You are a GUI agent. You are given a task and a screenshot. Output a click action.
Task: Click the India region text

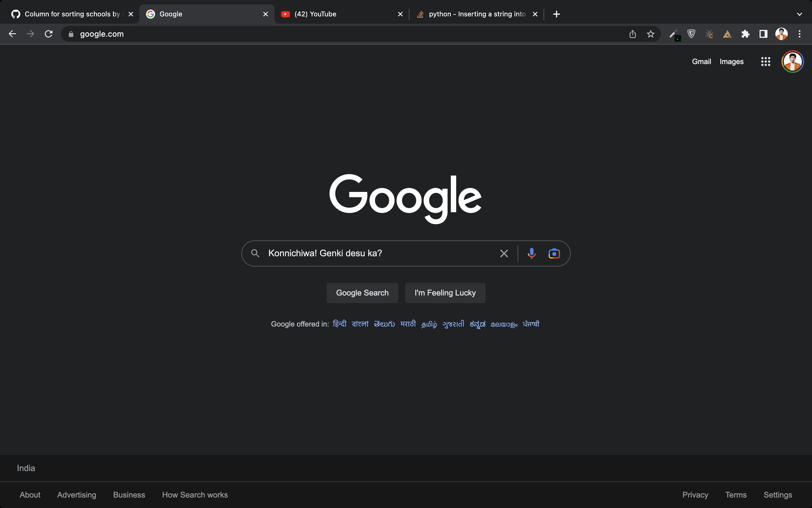26,468
